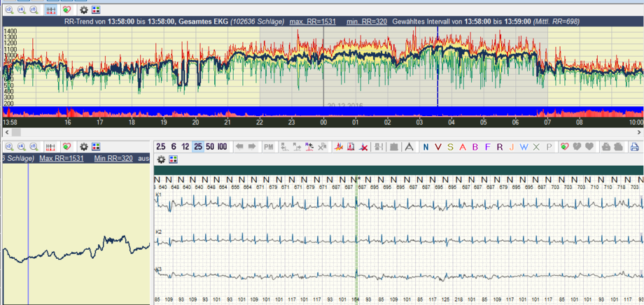644x305 pixels.
Task: Click the caliper measurement tool icon
Action: 409,147
